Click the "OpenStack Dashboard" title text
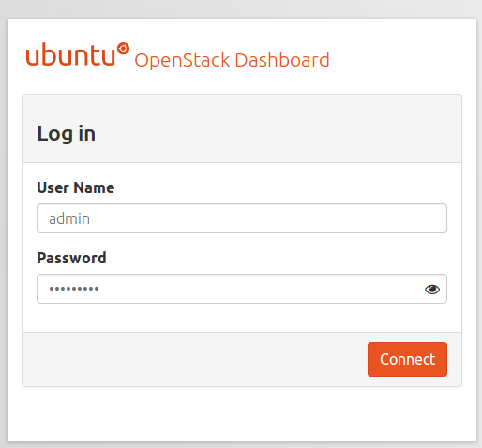 coord(232,60)
